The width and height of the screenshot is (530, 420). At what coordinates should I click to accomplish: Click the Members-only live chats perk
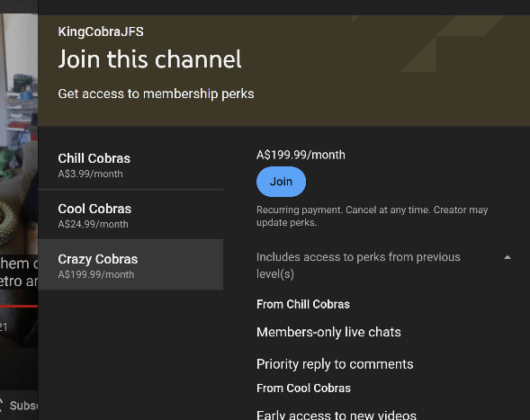(328, 332)
